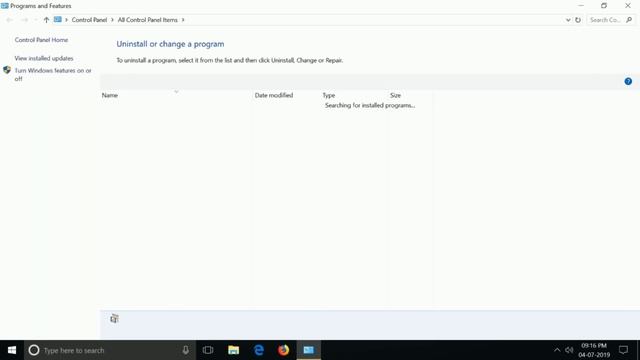Click the Control Panel taskbar button

point(309,350)
